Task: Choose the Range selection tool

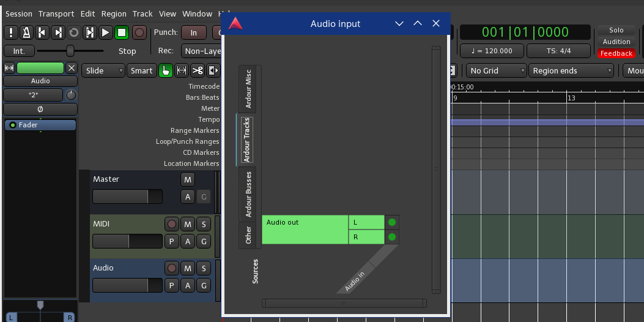Action: 181,70
